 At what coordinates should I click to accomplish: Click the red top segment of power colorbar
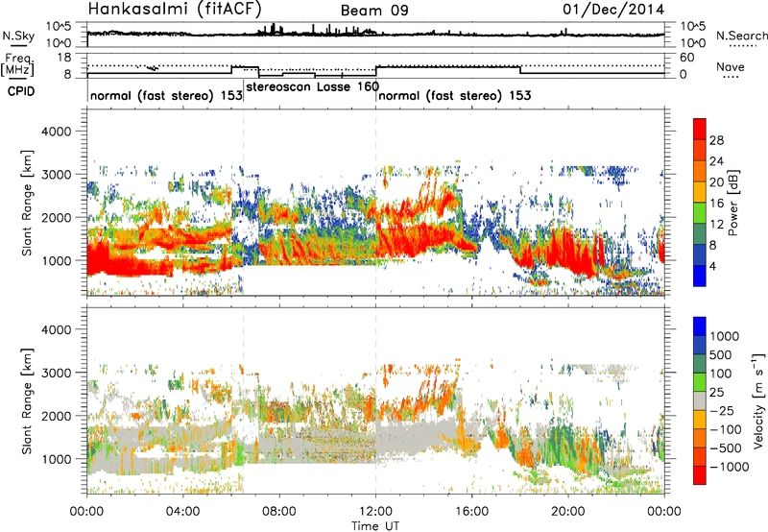[700, 129]
